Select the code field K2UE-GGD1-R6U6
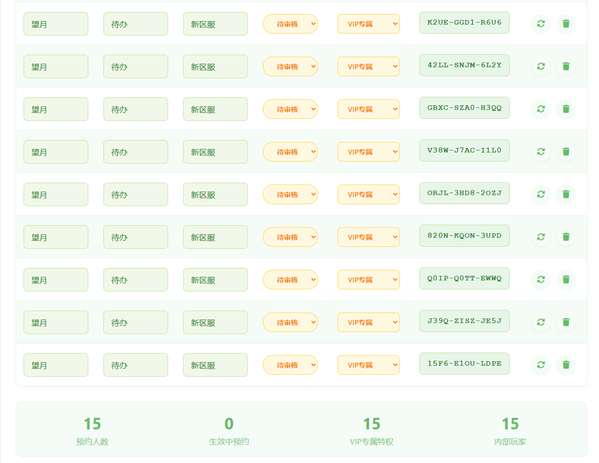599x463 pixels. [x=464, y=23]
